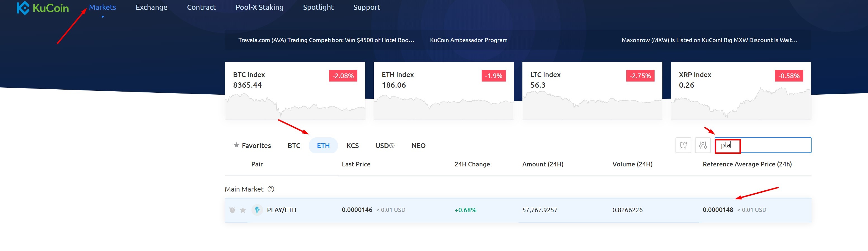
Task: Switch to the KCS market tab
Action: 353,145
